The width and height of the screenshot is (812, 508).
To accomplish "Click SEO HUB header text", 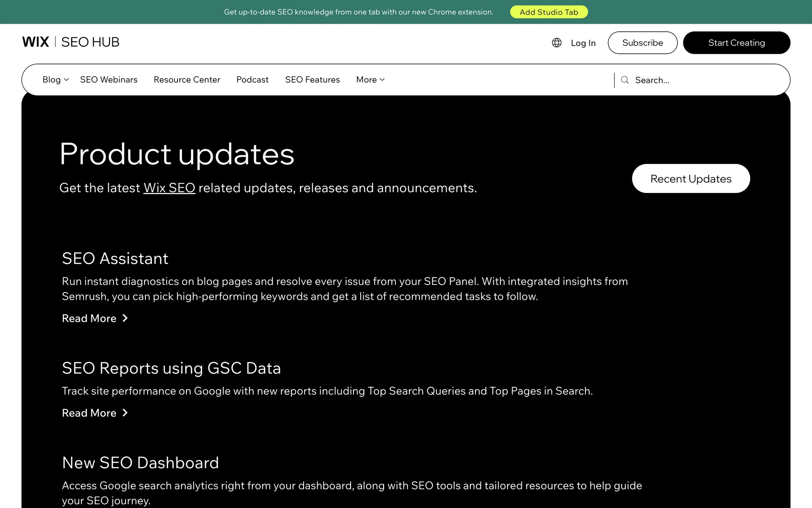I will pos(90,42).
